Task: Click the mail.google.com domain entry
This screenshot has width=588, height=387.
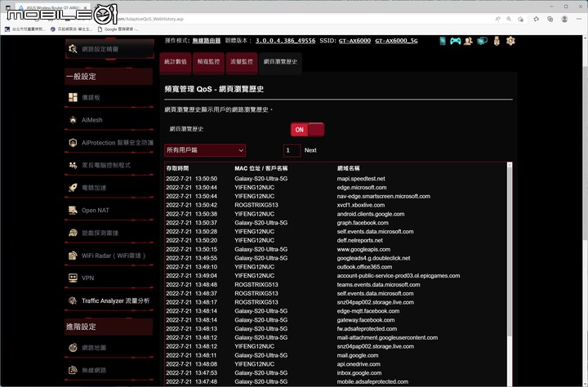Action: coord(358,355)
